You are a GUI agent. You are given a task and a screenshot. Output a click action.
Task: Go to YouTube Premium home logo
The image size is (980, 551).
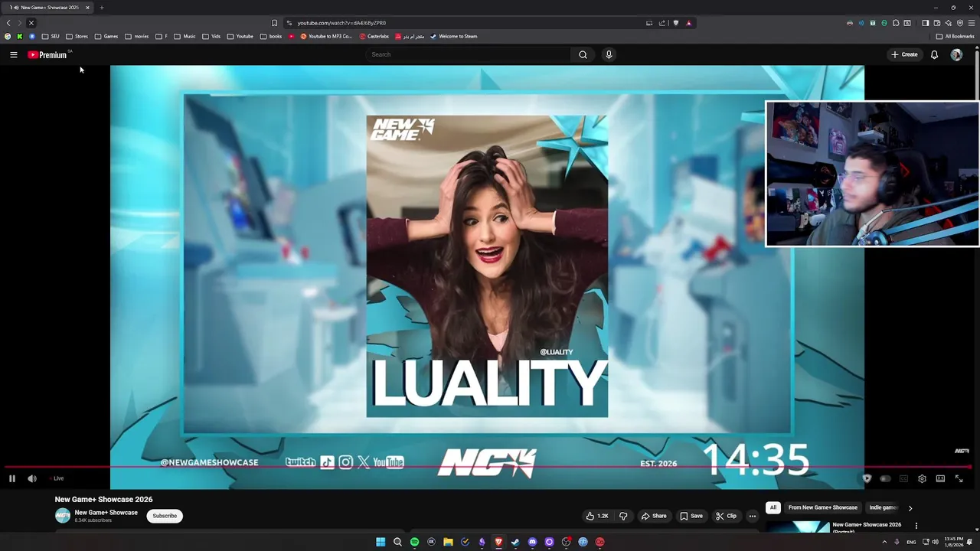click(48, 54)
